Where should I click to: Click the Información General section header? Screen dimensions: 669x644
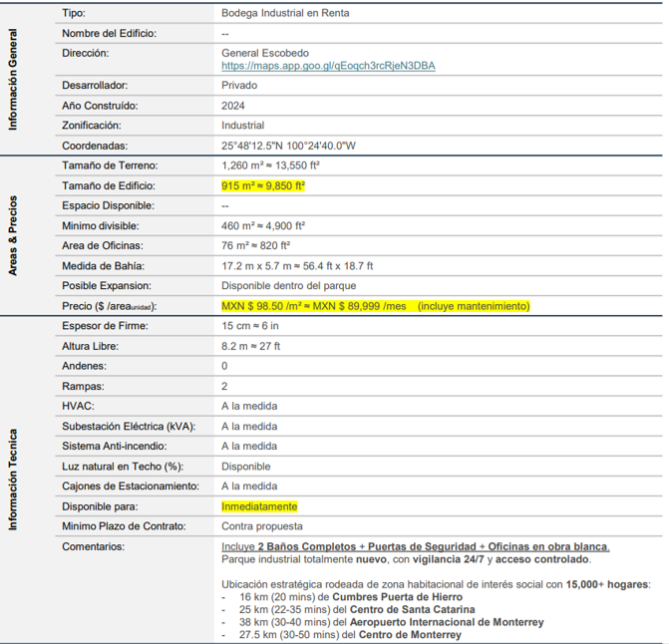coord(13,79)
